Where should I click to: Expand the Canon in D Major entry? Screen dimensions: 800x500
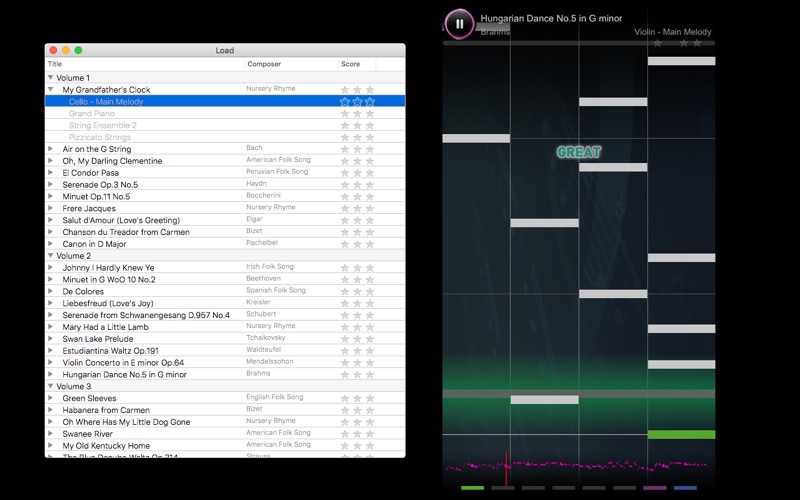point(51,244)
